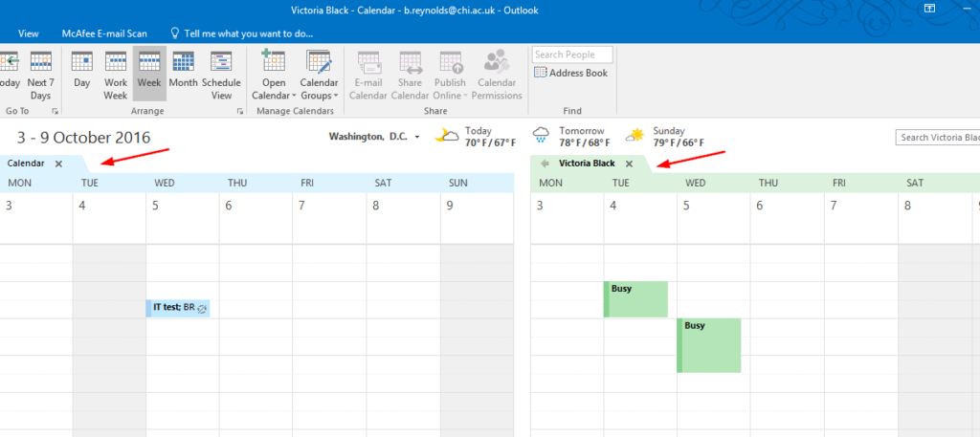Close the Victoria Black calendar tab
The width and height of the screenshot is (980, 437).
pyautogui.click(x=630, y=164)
